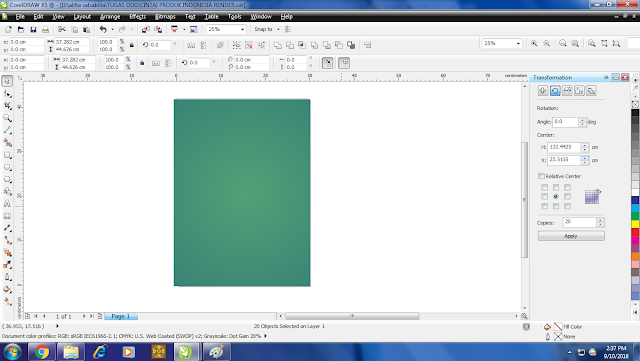Open the Position tab in Transformation docker
This screenshot has width=640, height=361.
pos(543,91)
